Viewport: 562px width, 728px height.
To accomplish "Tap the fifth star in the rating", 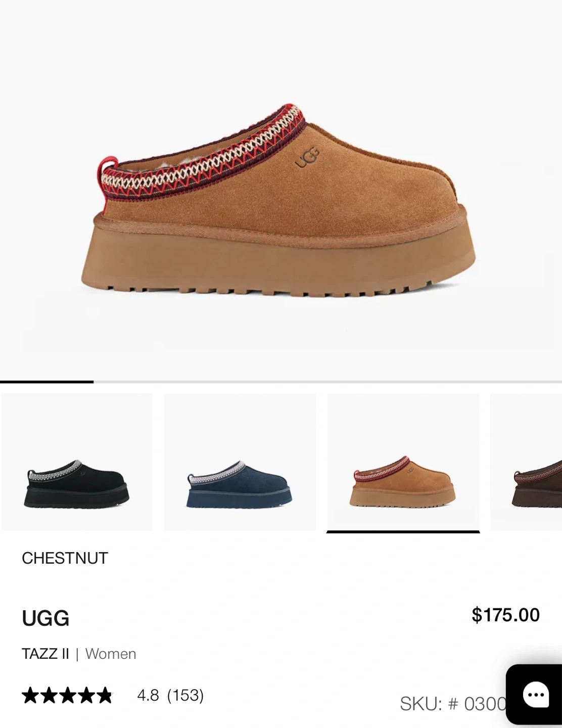I will (x=104, y=696).
